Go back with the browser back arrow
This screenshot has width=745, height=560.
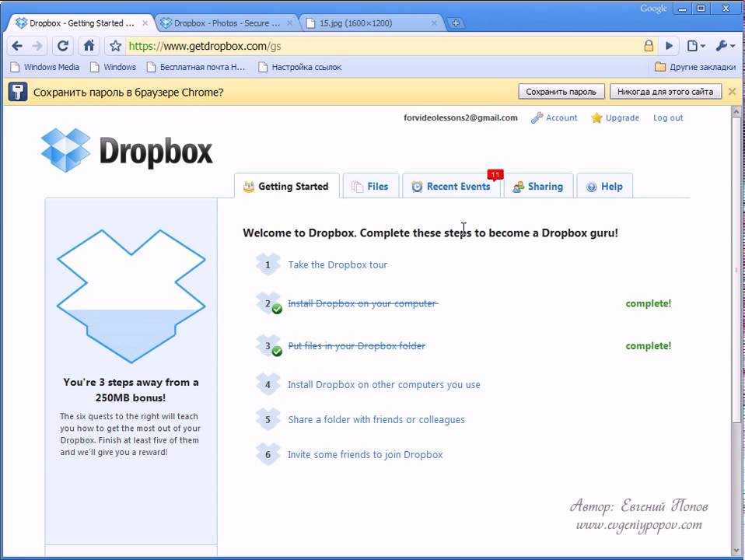17,46
